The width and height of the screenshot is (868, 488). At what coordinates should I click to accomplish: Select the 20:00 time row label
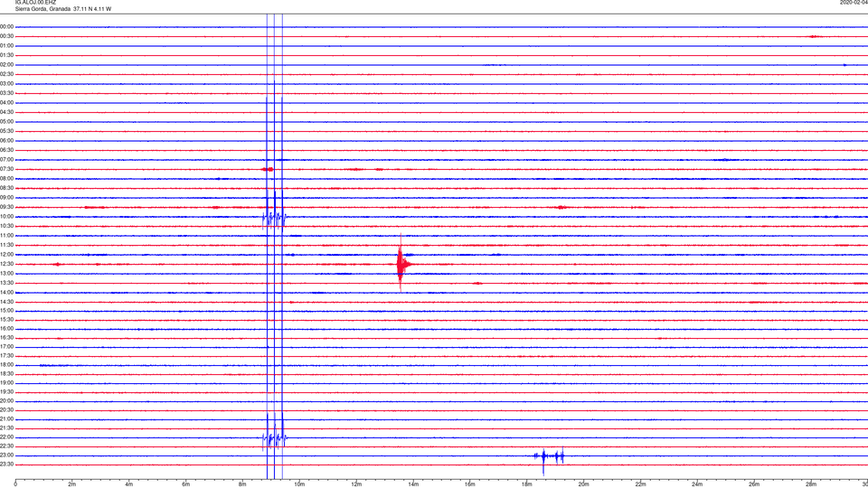click(6, 401)
